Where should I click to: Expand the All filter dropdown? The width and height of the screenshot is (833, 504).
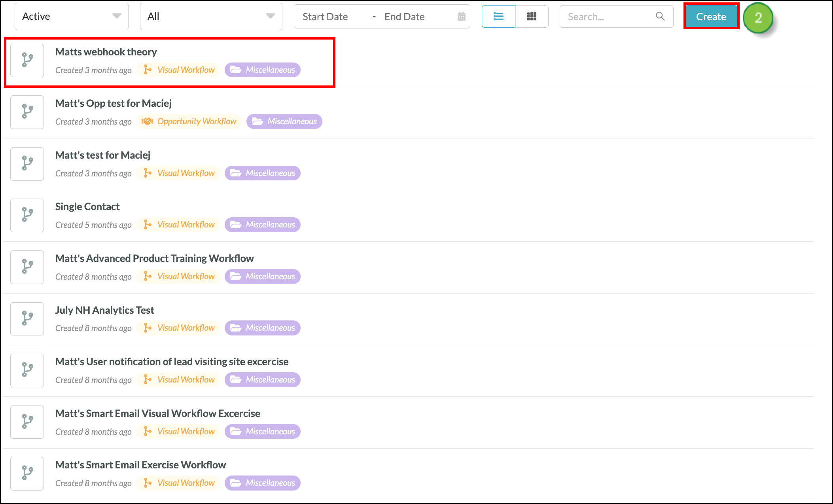pos(211,17)
